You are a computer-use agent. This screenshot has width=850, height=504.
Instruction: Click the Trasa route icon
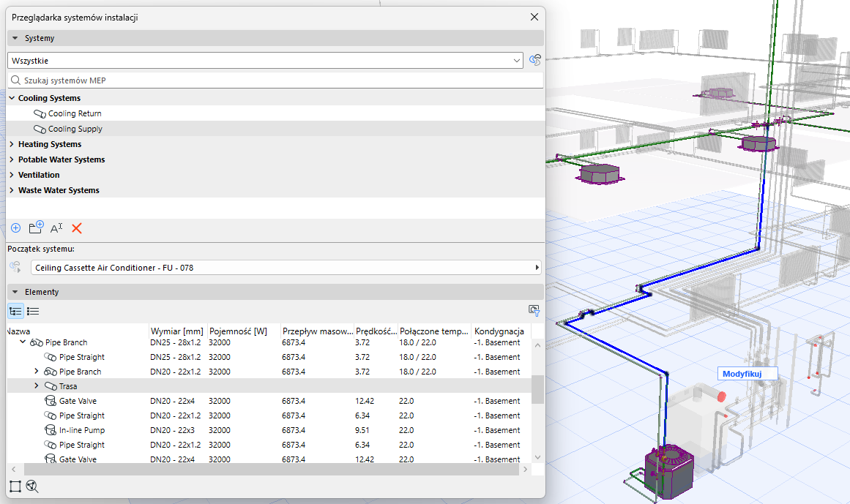[x=51, y=386]
